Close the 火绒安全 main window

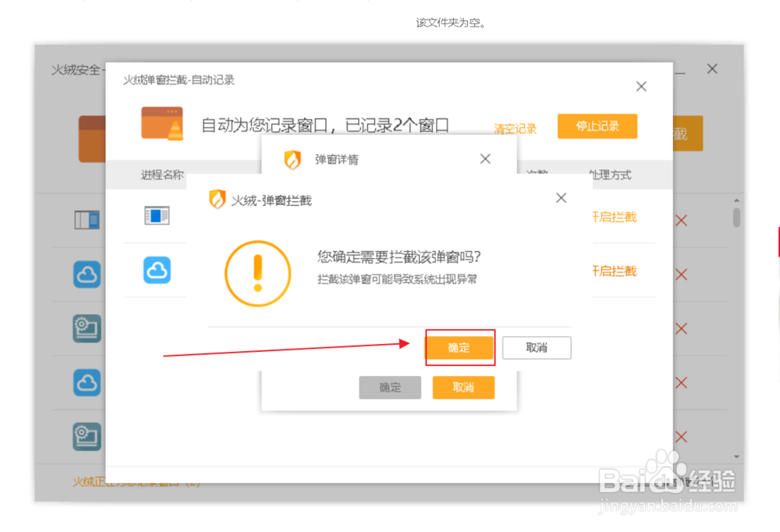click(712, 69)
